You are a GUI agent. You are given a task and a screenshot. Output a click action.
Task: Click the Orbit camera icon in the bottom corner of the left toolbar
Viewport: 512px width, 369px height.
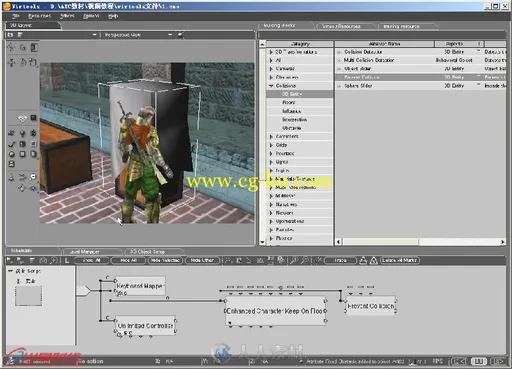click(x=33, y=188)
